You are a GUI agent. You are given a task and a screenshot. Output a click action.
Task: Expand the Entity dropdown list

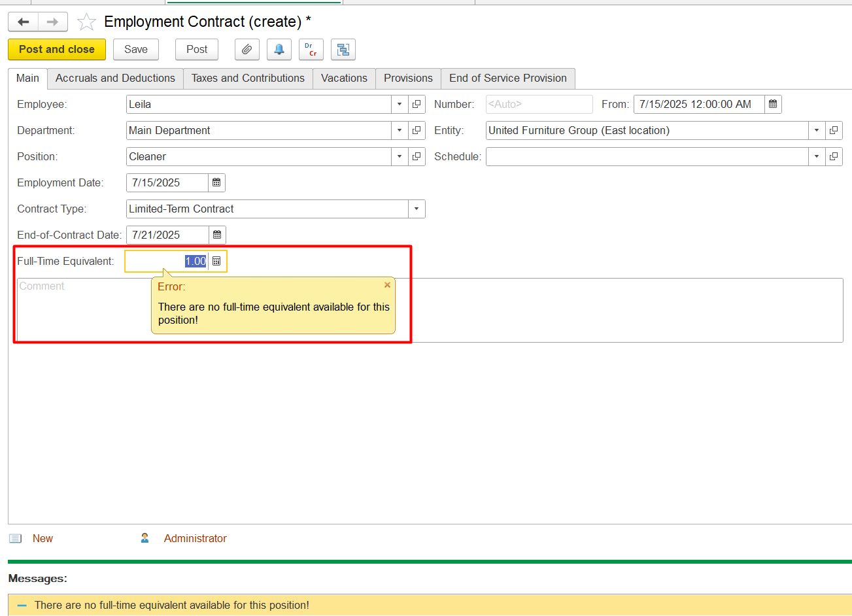[817, 130]
